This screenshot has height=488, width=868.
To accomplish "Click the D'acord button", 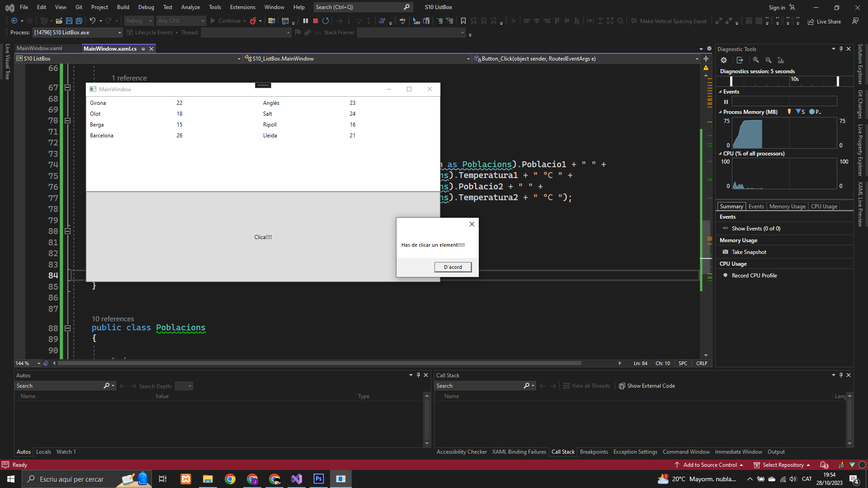I will pos(453,267).
